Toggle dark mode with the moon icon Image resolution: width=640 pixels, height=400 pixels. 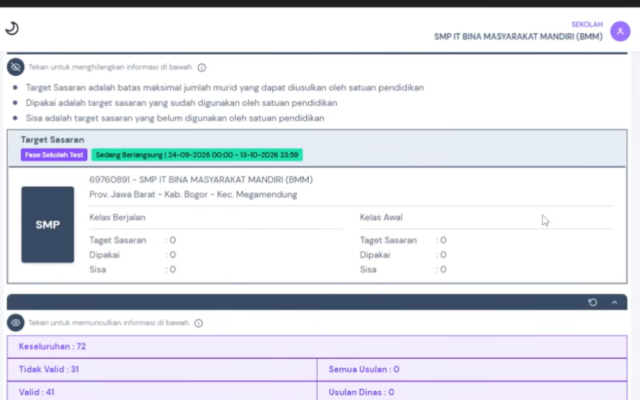pos(12,29)
